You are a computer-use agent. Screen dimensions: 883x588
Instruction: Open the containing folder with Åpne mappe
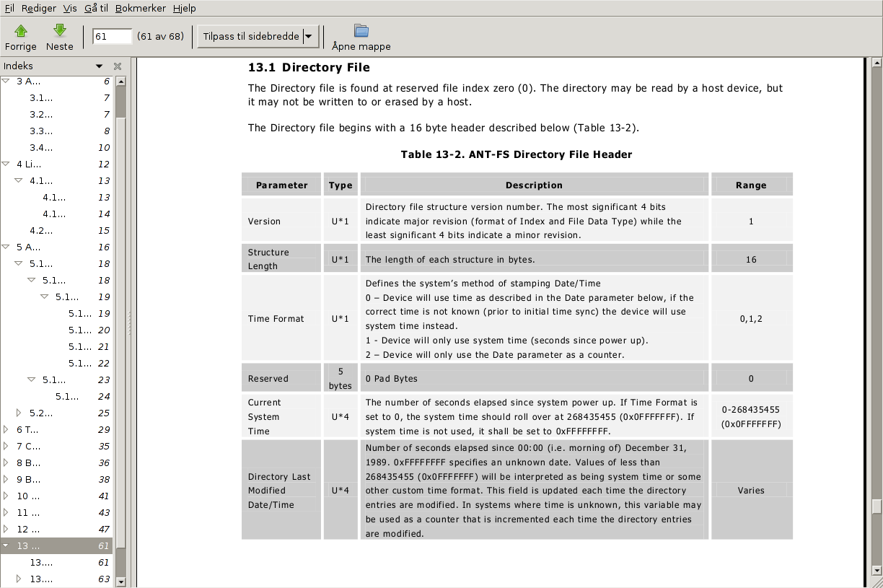(x=361, y=37)
